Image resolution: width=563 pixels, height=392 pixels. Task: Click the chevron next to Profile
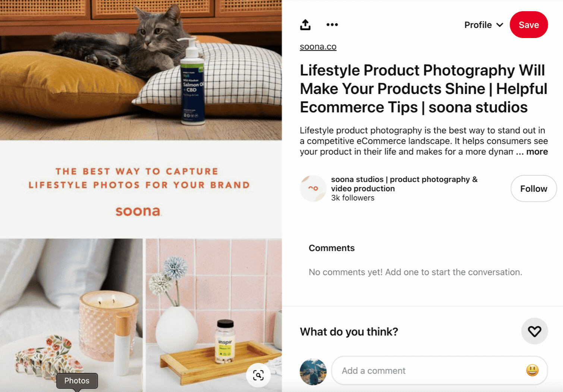point(500,25)
